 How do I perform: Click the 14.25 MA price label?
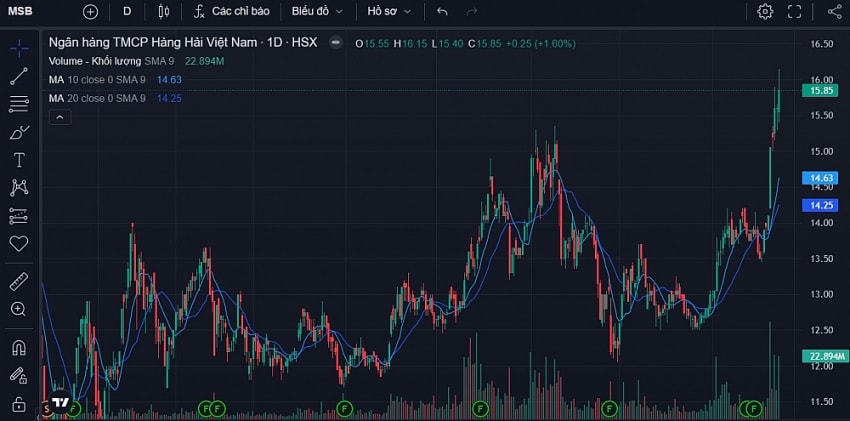[820, 205]
